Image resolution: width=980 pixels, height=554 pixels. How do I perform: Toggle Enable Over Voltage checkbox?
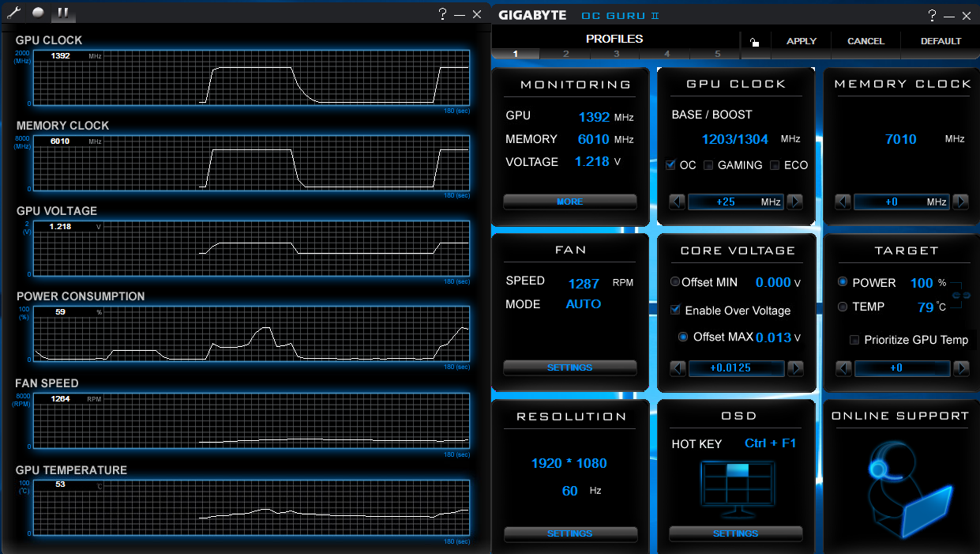(675, 310)
